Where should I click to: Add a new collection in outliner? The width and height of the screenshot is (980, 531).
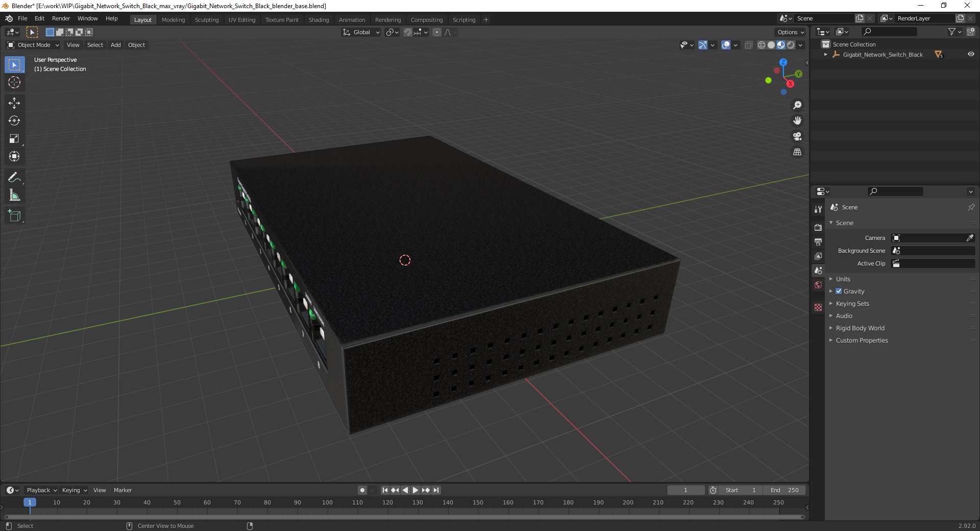pyautogui.click(x=971, y=32)
